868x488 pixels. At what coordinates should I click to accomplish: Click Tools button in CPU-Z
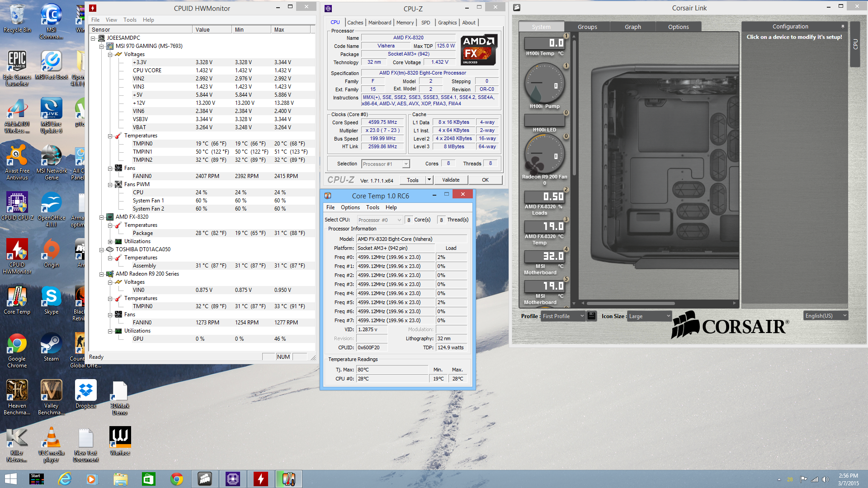tap(413, 180)
